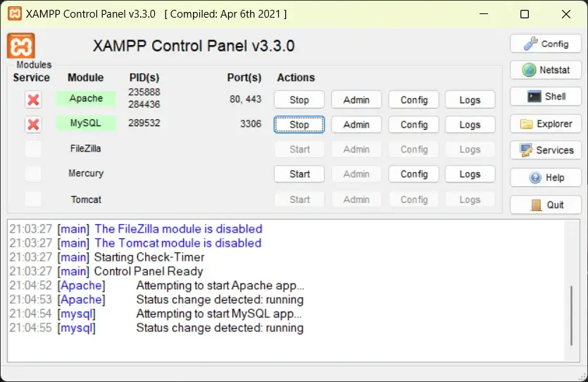Open Help via the question mark icon
The width and height of the screenshot is (588, 382).
(x=546, y=178)
